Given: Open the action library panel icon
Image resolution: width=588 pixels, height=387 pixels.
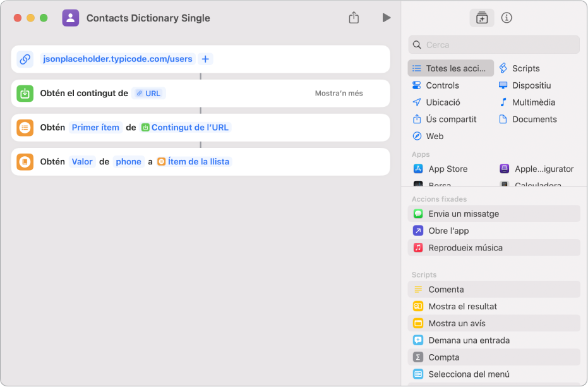Looking at the screenshot, I should click(481, 18).
